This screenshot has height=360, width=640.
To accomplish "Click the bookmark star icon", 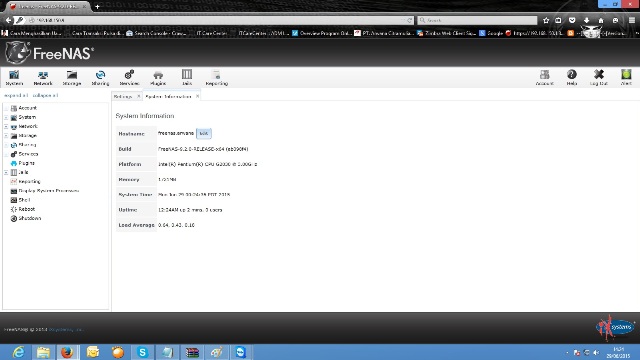I will pyautogui.click(x=546, y=20).
